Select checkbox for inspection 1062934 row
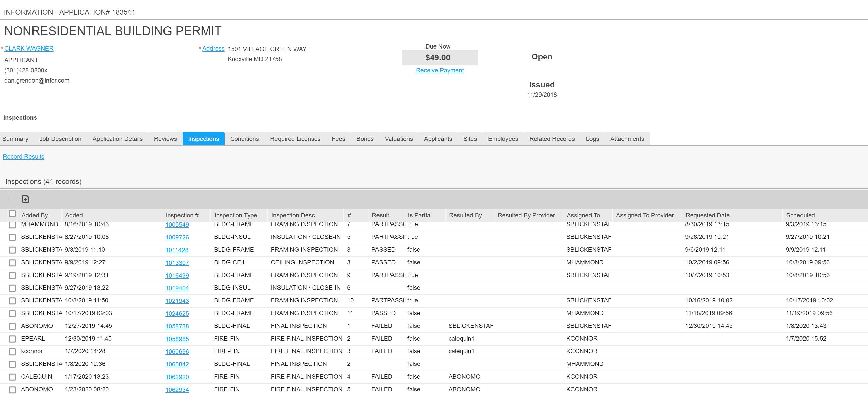The height and width of the screenshot is (401, 868). [12, 390]
